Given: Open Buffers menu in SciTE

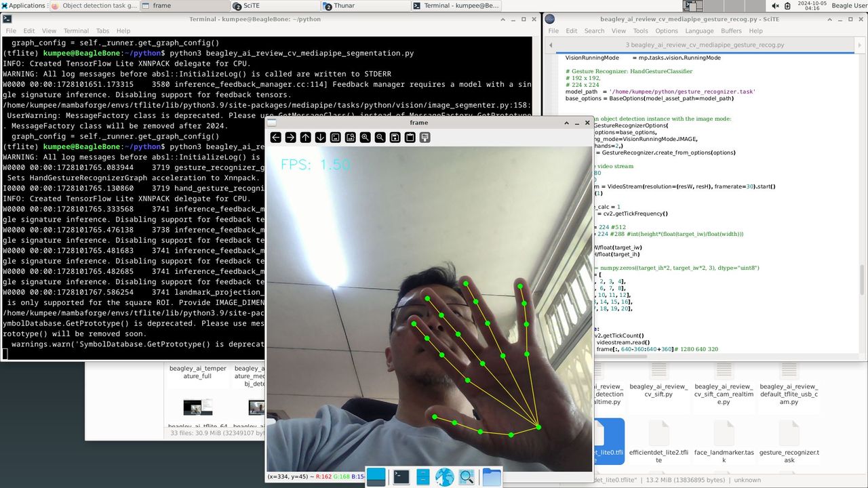Looking at the screenshot, I should (731, 31).
